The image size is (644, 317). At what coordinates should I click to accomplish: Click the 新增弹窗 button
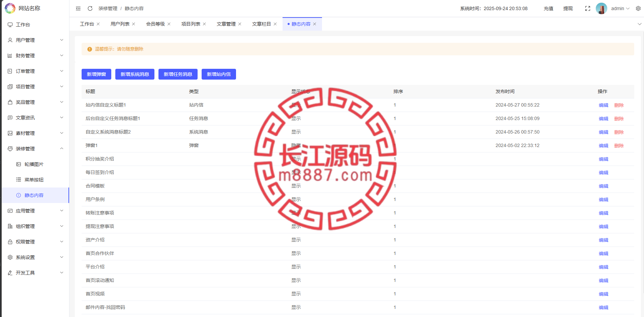pos(96,74)
